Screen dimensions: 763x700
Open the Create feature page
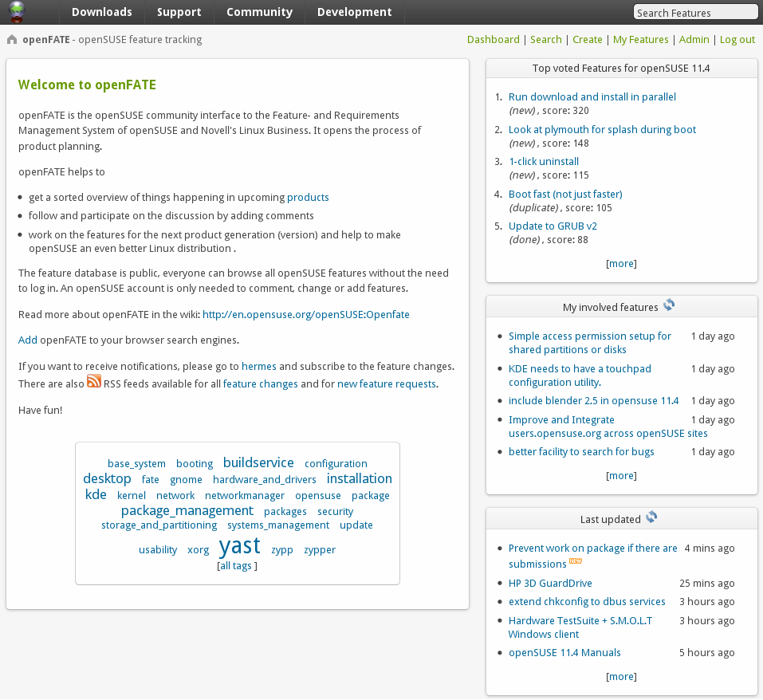[x=588, y=39]
